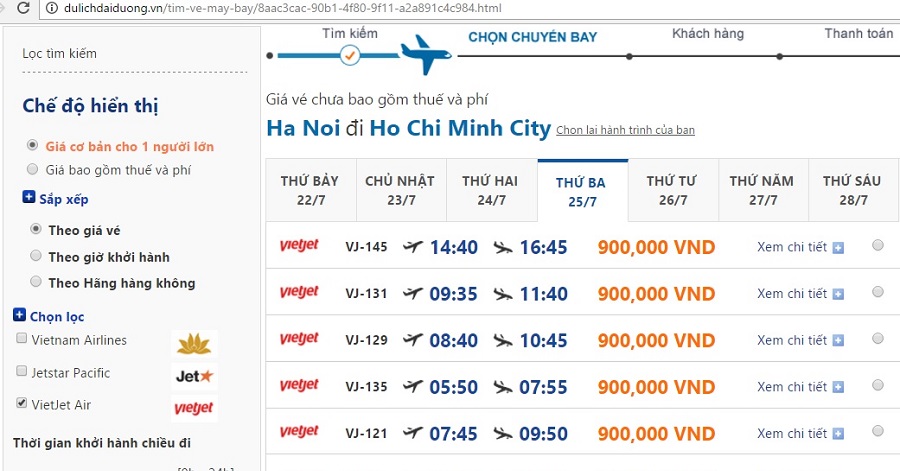Switch to the Thứ Năm 27/7 tab
This screenshot has height=471, width=900.
(763, 190)
